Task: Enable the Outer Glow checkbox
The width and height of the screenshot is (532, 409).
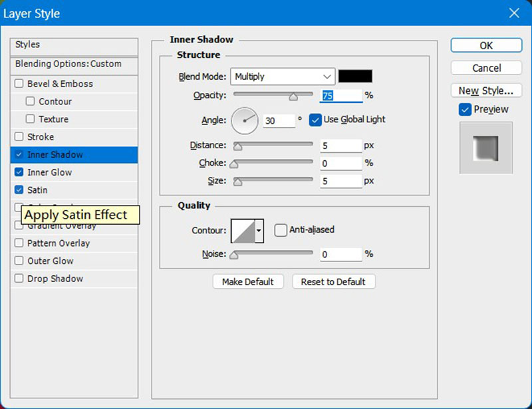Action: click(19, 260)
